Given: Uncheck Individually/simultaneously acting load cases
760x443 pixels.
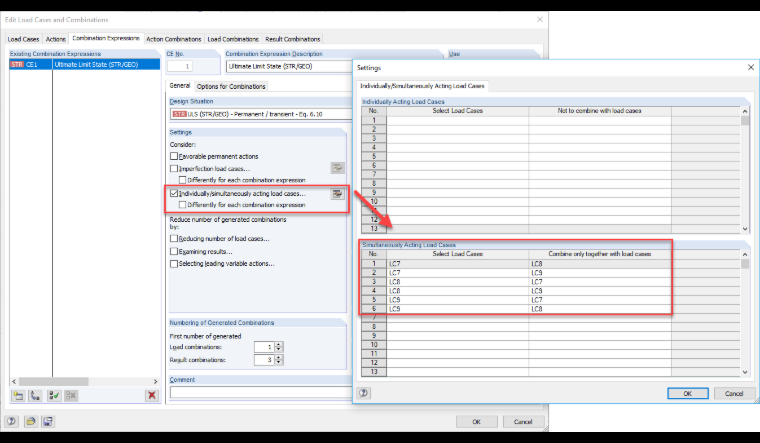Looking at the screenshot, I should 174,193.
